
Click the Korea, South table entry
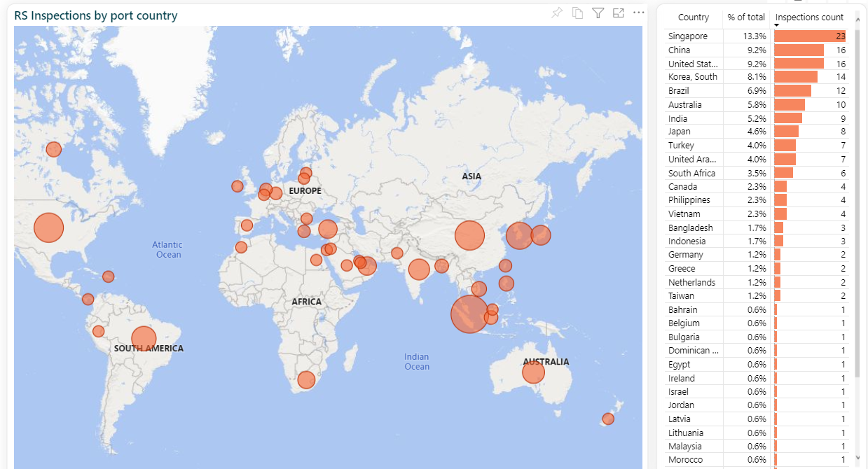(693, 76)
